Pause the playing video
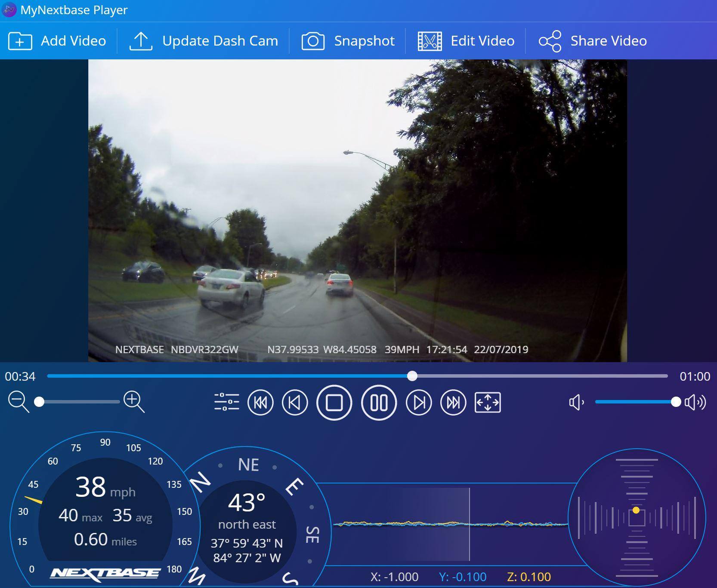The image size is (717, 588). click(379, 403)
